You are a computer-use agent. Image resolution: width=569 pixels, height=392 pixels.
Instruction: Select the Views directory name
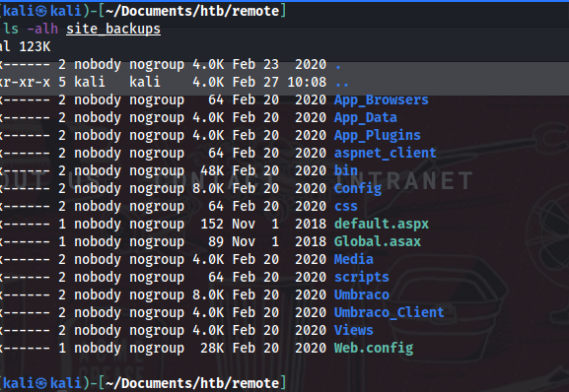353,330
